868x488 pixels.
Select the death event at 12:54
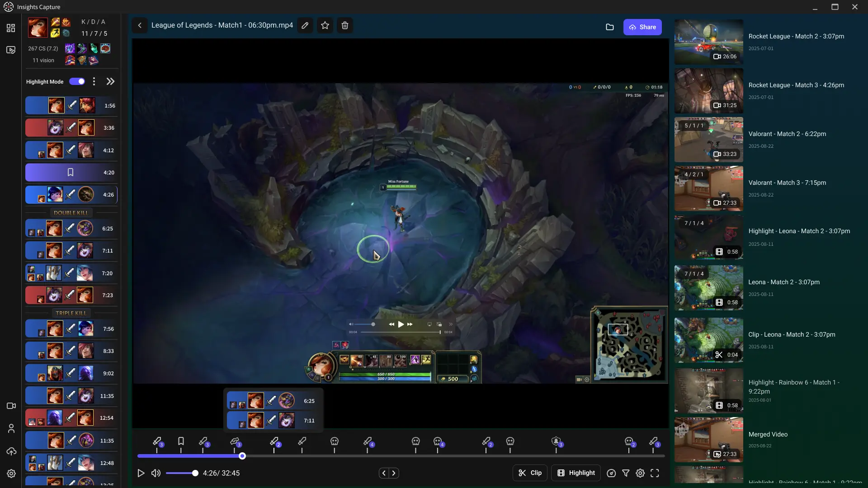[x=71, y=418]
